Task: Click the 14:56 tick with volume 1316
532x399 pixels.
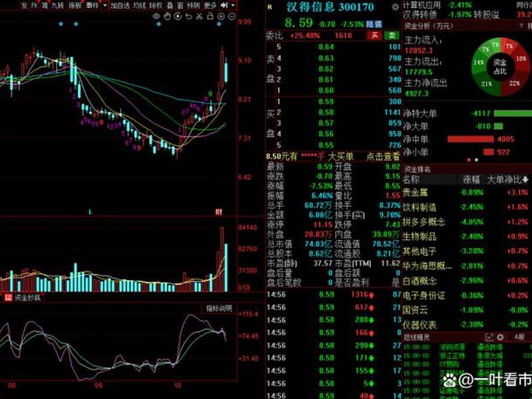Action: click(334, 295)
